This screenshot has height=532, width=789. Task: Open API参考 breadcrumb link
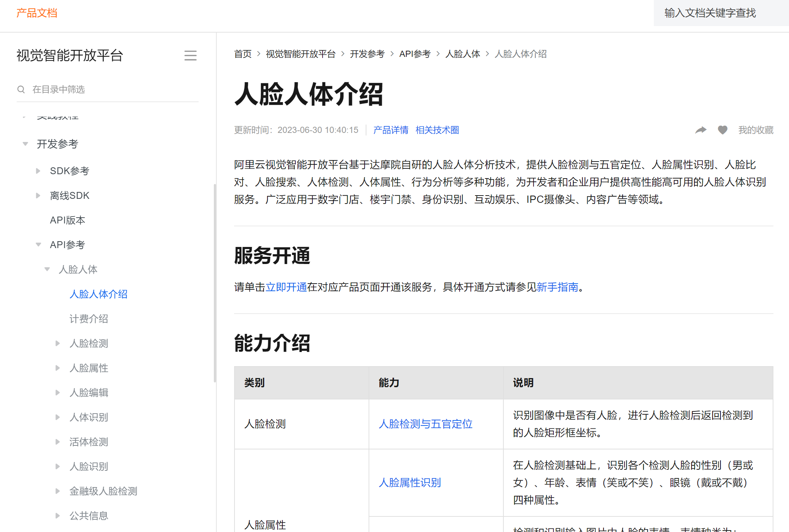(x=415, y=54)
